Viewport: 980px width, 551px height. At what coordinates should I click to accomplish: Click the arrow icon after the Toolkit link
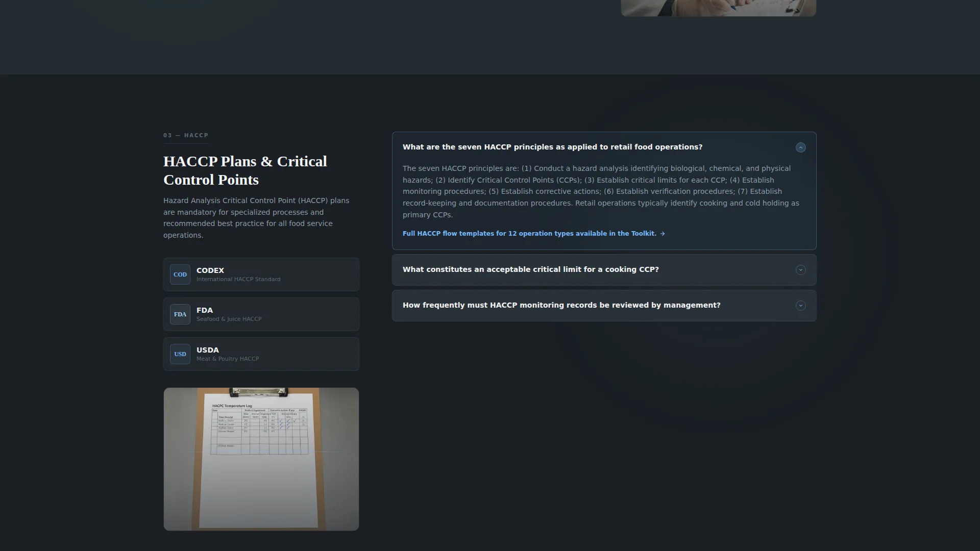(x=663, y=234)
